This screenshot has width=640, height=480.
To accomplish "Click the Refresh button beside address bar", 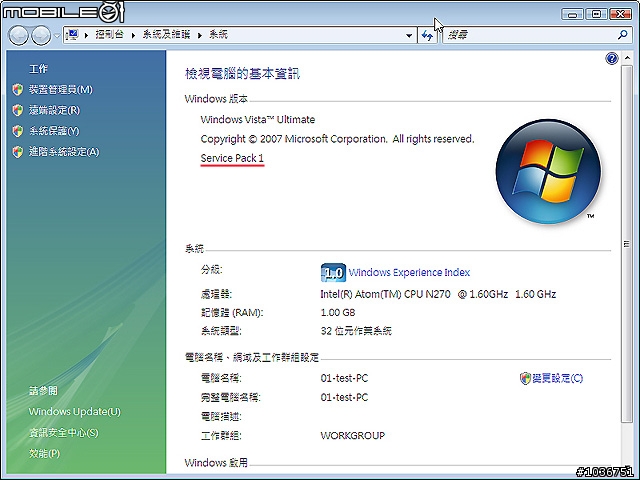I will 427,36.
